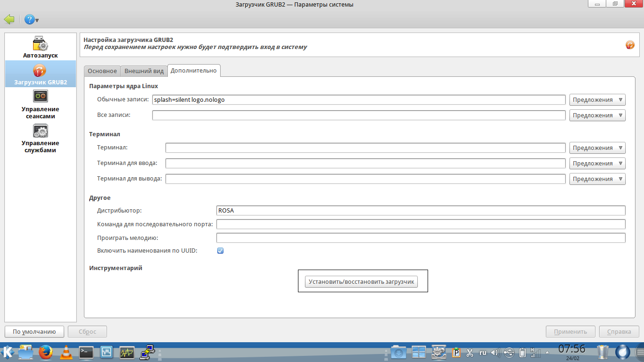Image resolution: width=644 pixels, height=362 pixels.
Task: Click the По умолчанию button
Action: [x=34, y=332]
